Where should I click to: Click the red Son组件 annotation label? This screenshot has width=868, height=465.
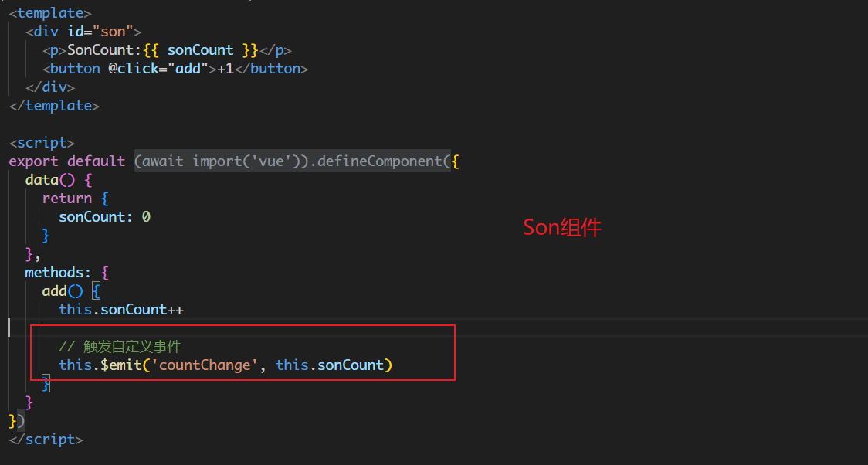[562, 227]
